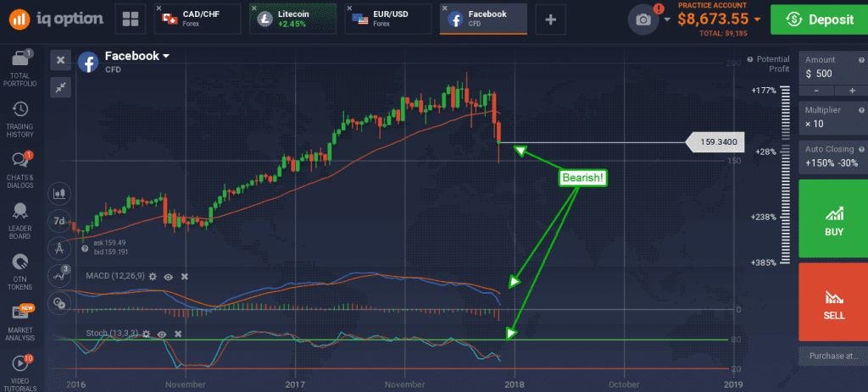Click the Facebook asset logo in chart header
The width and height of the screenshot is (868, 392).
88,62
